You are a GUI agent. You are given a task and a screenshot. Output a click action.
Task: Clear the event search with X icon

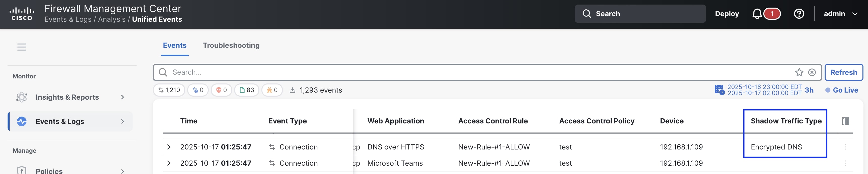click(812, 72)
